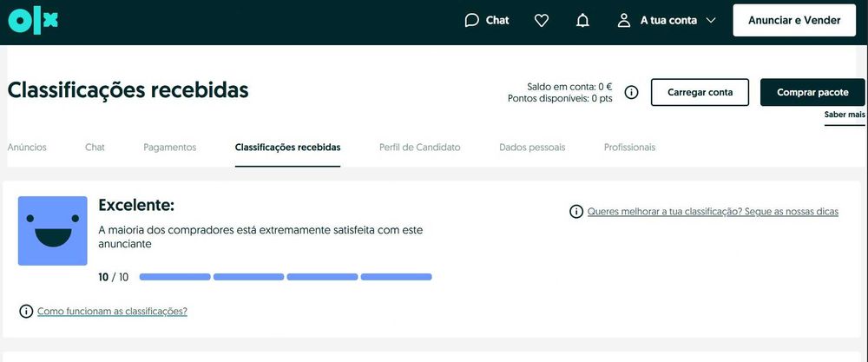Click the blue smiley rating avatar
Image resolution: width=868 pixels, height=362 pixels.
pyautogui.click(x=53, y=230)
